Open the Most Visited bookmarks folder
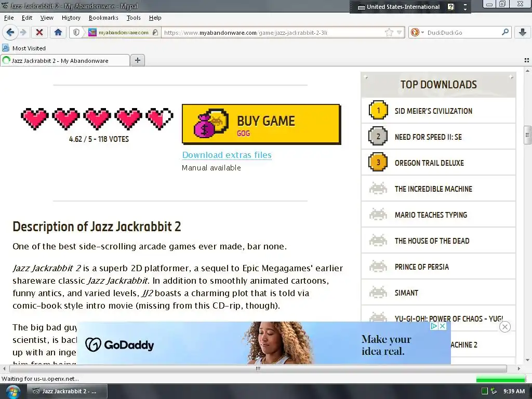The height and width of the screenshot is (399, 532). point(24,48)
